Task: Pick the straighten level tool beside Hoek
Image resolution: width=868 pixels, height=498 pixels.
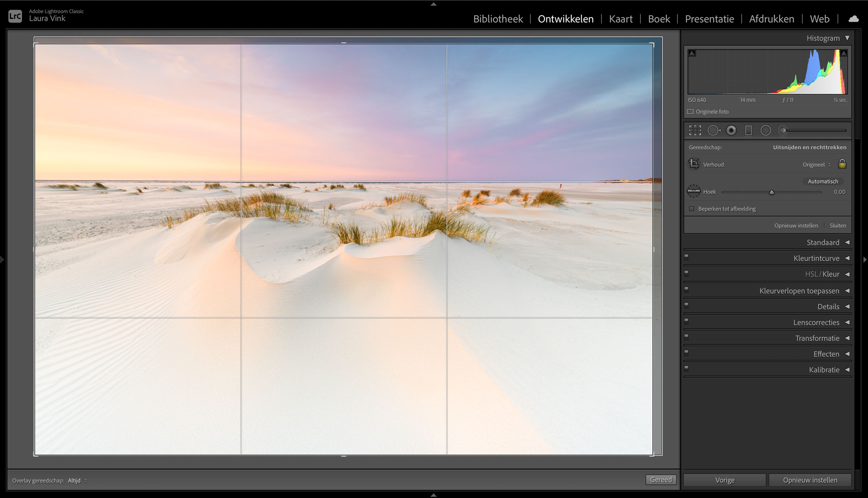Action: coord(693,191)
